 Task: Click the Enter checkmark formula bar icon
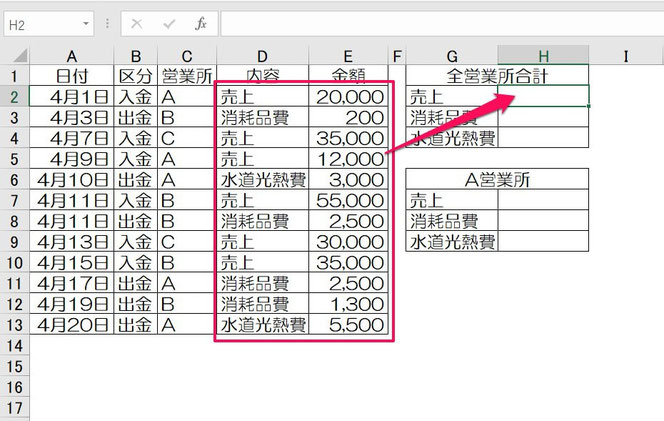[x=169, y=24]
